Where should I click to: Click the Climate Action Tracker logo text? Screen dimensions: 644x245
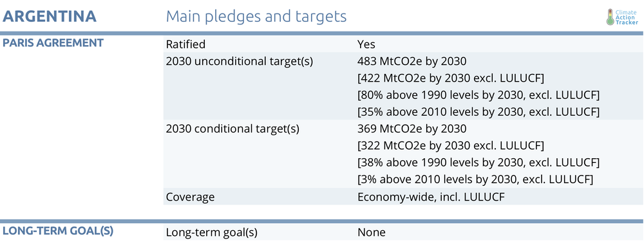click(627, 17)
